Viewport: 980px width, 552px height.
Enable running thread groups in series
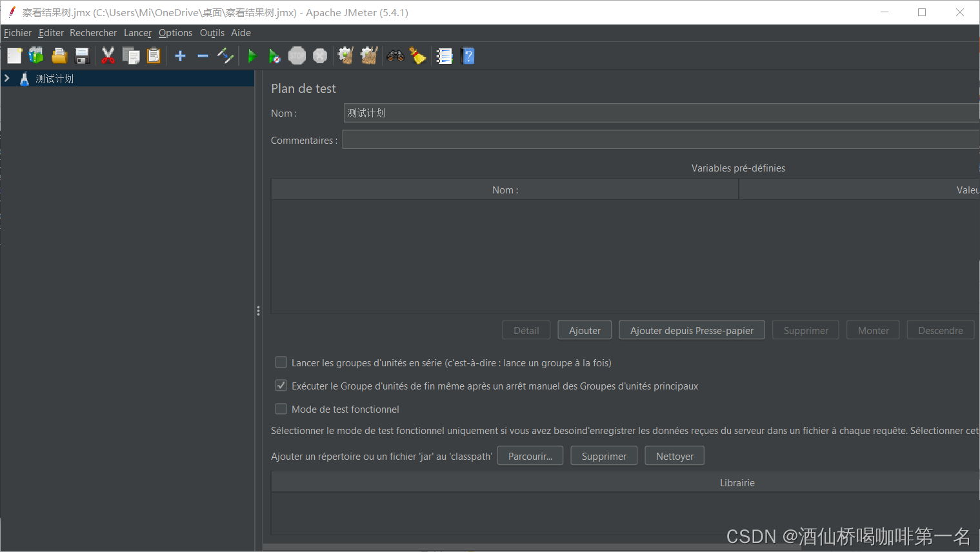click(x=281, y=362)
